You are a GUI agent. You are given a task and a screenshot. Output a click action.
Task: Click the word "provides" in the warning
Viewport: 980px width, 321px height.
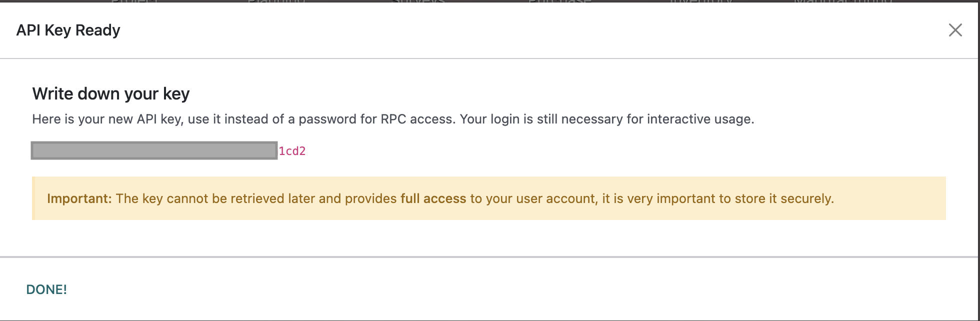(370, 198)
